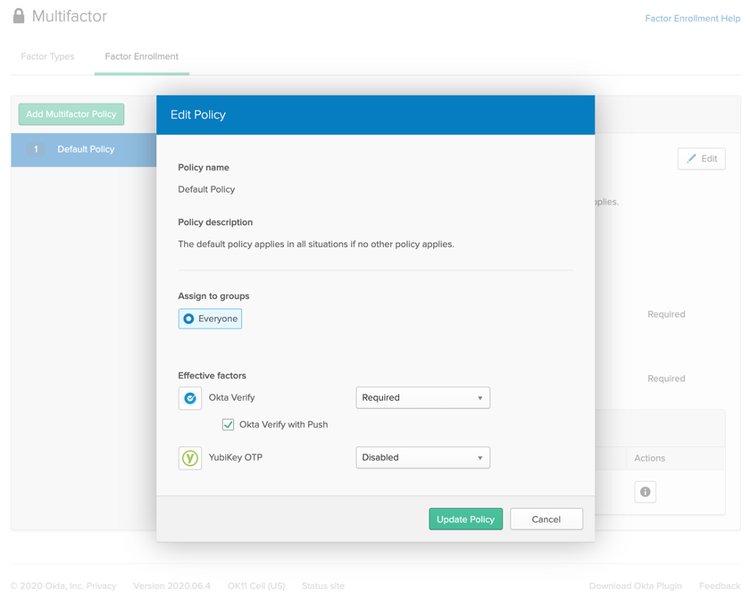Click the info icon under Actions
Image resolution: width=750 pixels, height=606 pixels.
pyautogui.click(x=645, y=492)
